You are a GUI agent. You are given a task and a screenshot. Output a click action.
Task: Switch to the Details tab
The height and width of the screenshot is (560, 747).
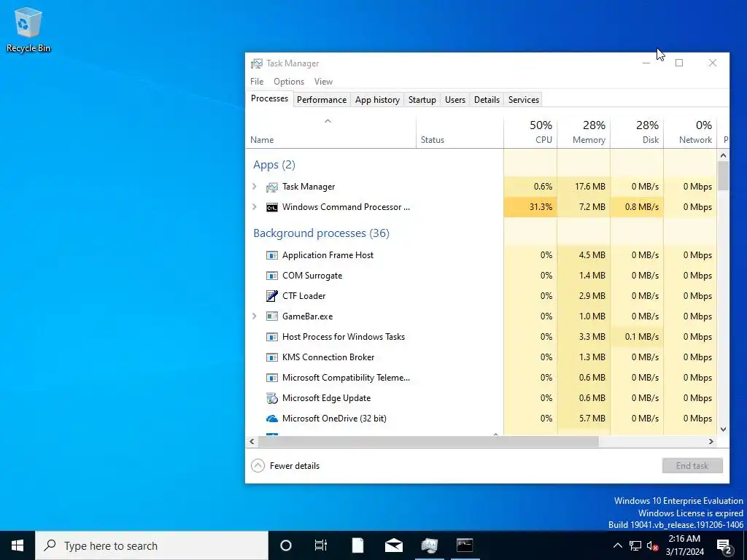487,100
